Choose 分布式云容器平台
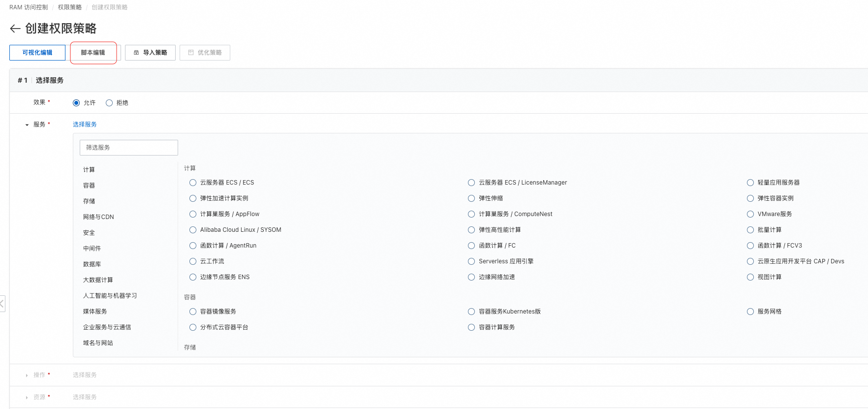This screenshot has height=409, width=868. [x=193, y=327]
